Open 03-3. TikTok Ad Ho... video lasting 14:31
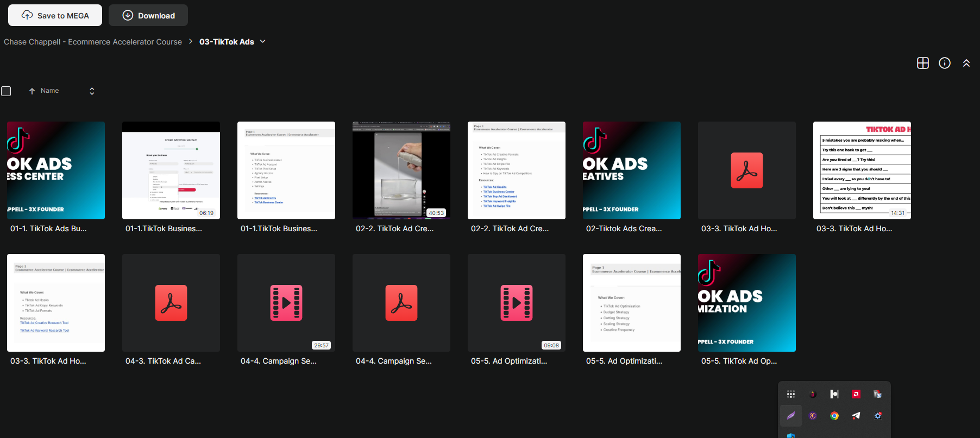This screenshot has height=438, width=980. click(x=862, y=170)
